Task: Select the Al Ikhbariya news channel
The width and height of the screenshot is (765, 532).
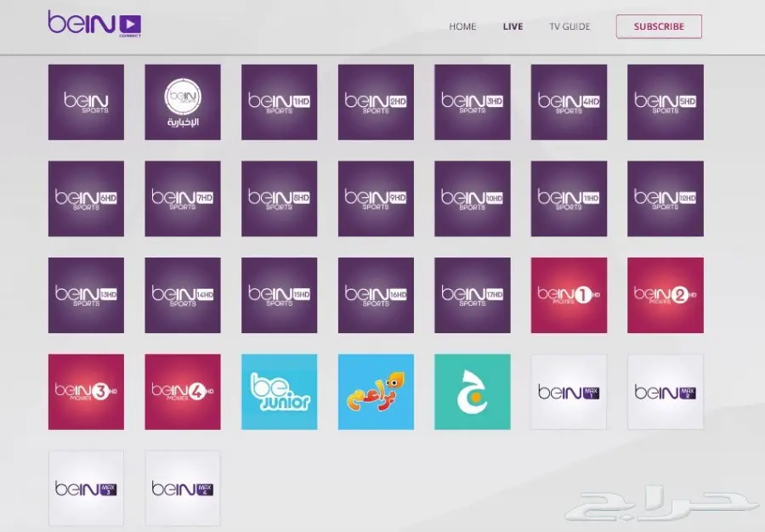Action: [183, 102]
